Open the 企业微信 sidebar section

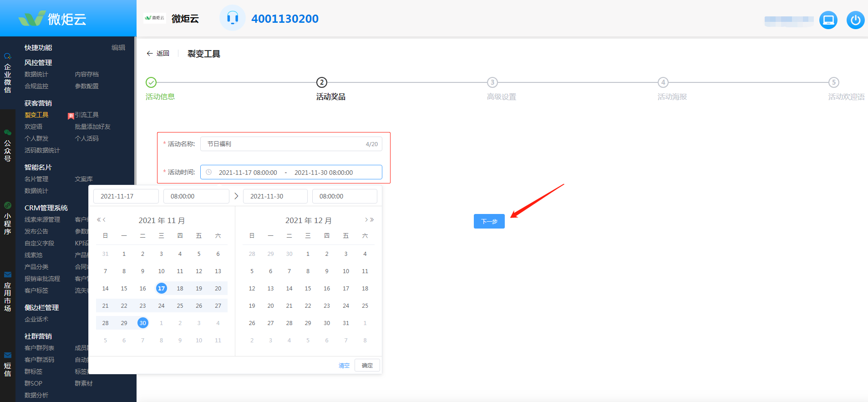(8, 74)
